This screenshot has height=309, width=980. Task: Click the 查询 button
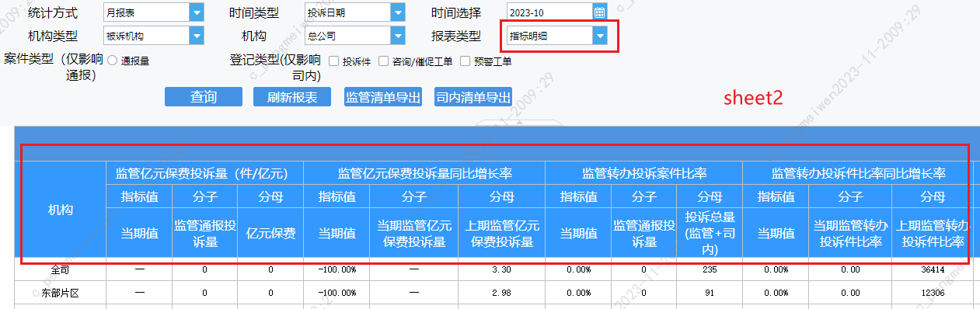tap(204, 97)
